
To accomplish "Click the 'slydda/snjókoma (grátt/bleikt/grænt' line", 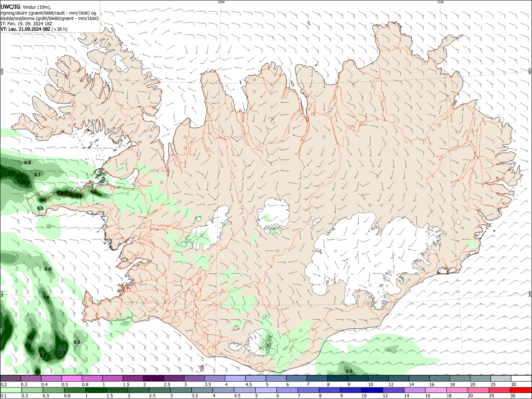I will (49, 18).
